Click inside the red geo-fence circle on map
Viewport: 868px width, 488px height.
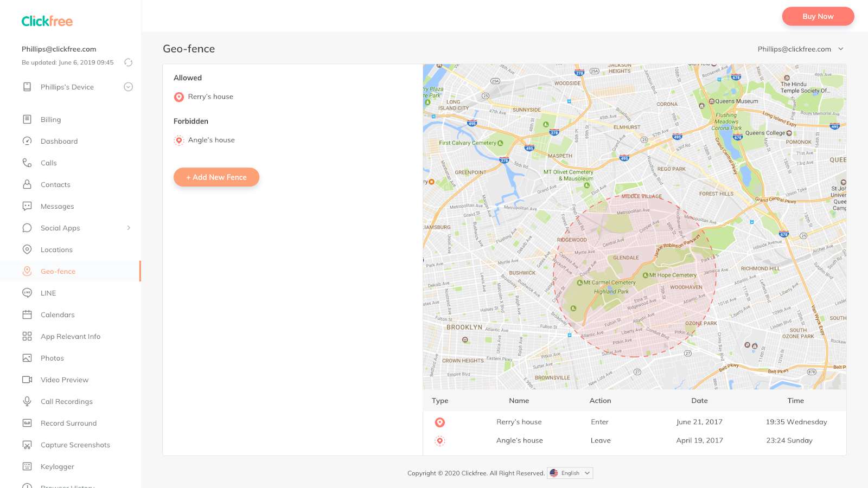point(635,275)
